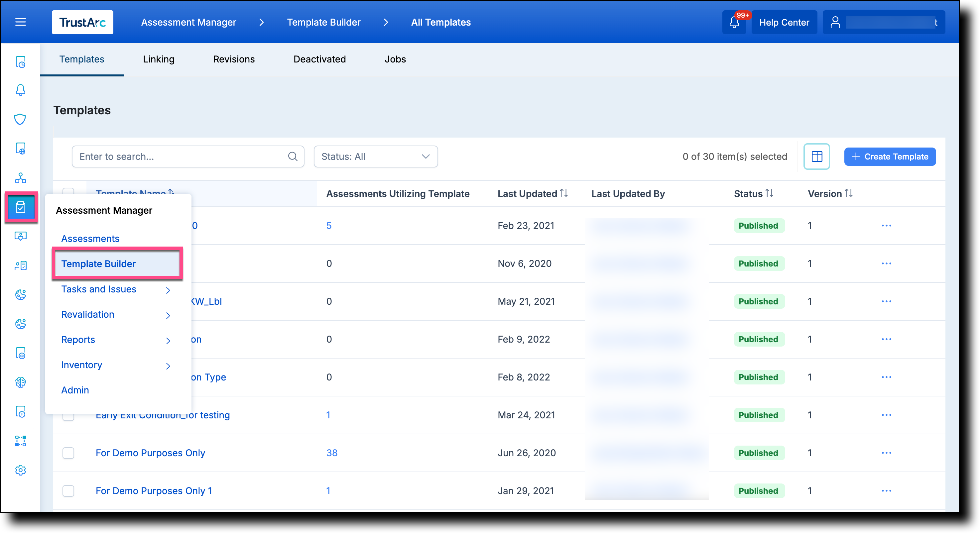980x533 pixels.
Task: Open the column layout chooser icon
Action: [x=816, y=156]
